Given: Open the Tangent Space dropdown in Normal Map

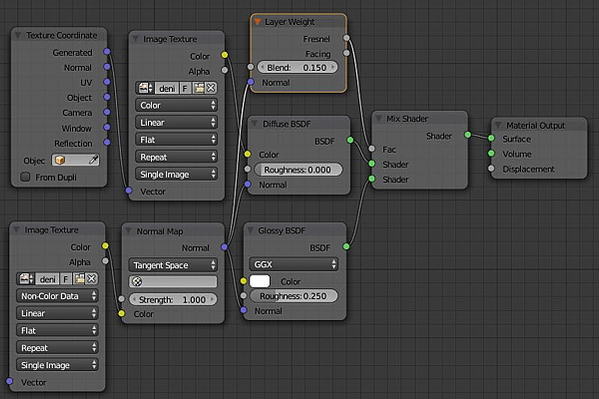Looking at the screenshot, I should pyautogui.click(x=173, y=265).
